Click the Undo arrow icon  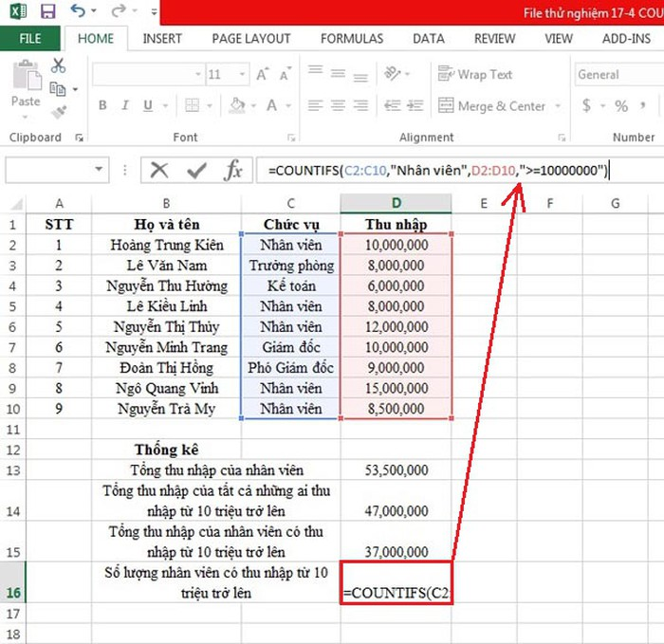click(x=78, y=10)
